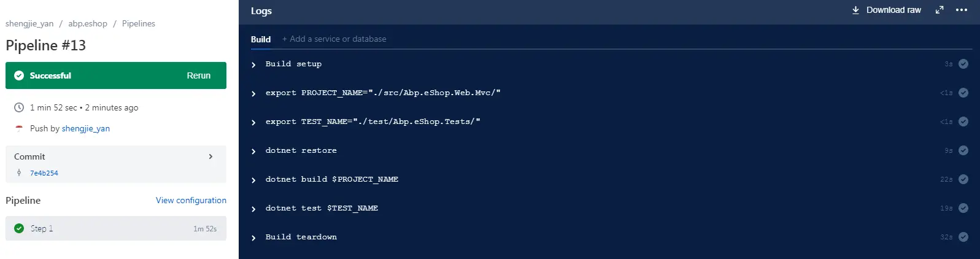
Task: Open the Commit details chevron
Action: click(210, 157)
